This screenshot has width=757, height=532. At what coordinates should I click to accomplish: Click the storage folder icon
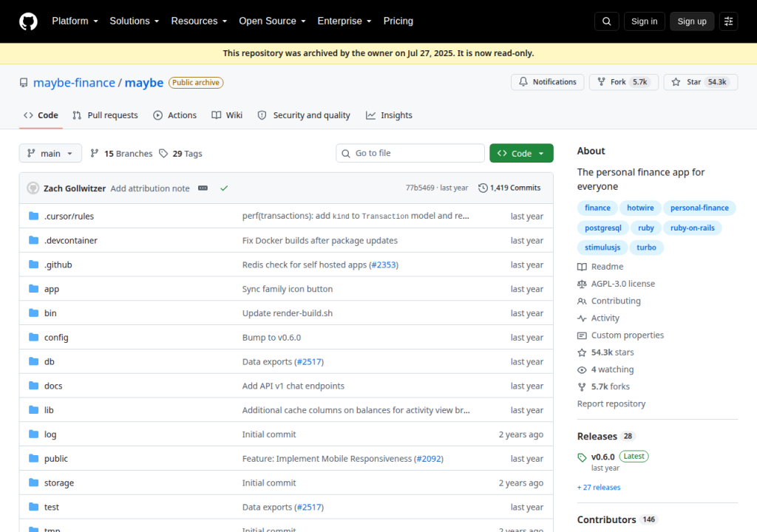(33, 482)
